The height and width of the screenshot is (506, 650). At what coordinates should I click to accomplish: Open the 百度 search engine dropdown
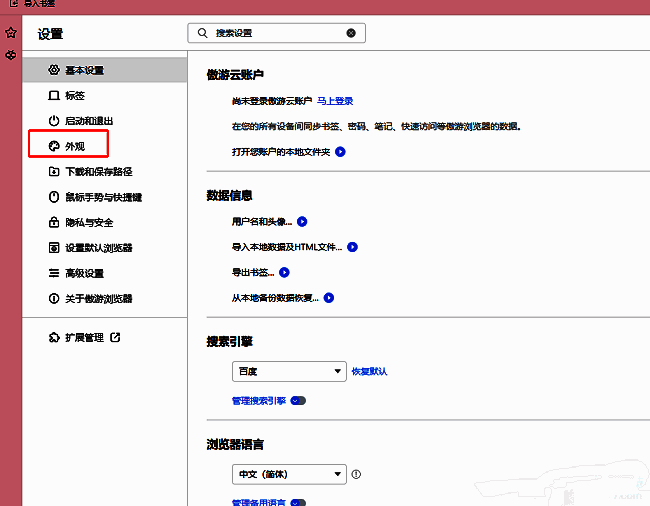coord(289,371)
